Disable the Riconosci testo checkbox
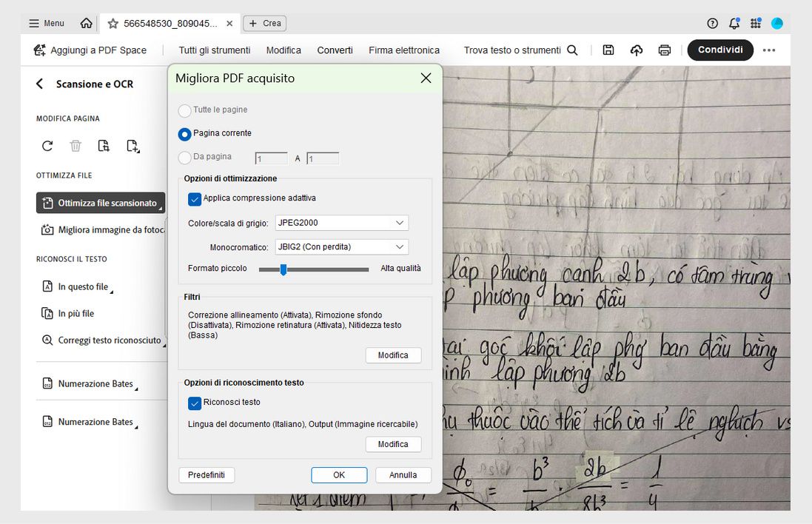This screenshot has height=524, width=812. point(195,402)
